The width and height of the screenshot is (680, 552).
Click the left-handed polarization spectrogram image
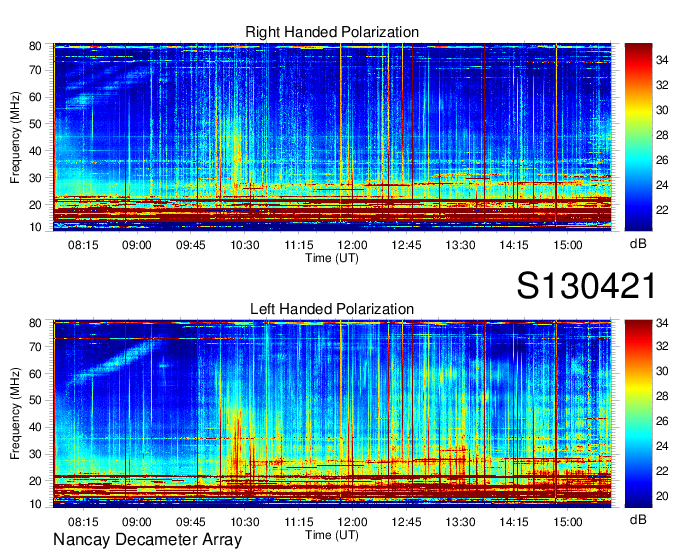[332, 414]
